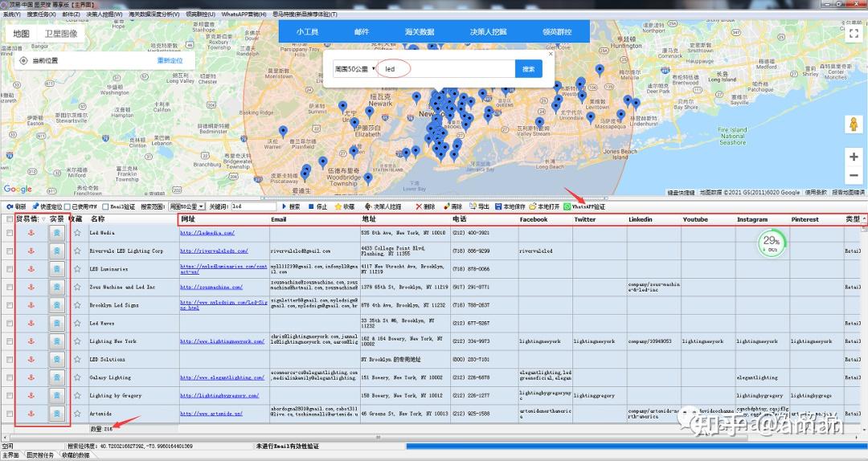Open the 海关数据深度分析(V) menu

tap(154, 14)
